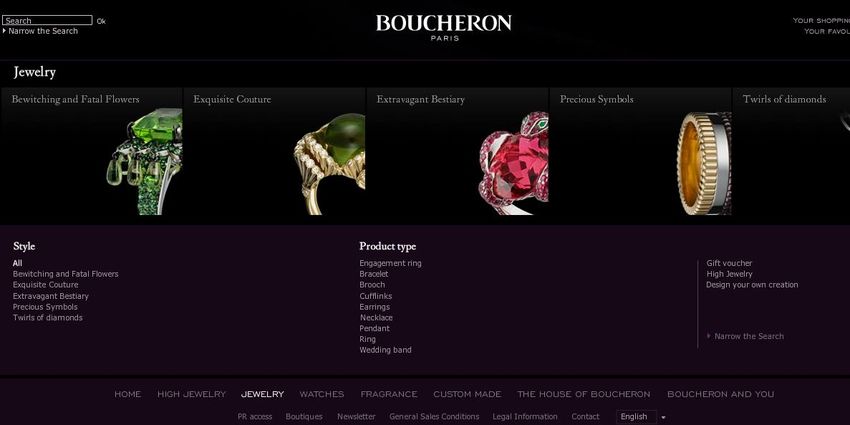Click the Search input field
Image resolution: width=850 pixels, height=425 pixels.
tap(47, 21)
